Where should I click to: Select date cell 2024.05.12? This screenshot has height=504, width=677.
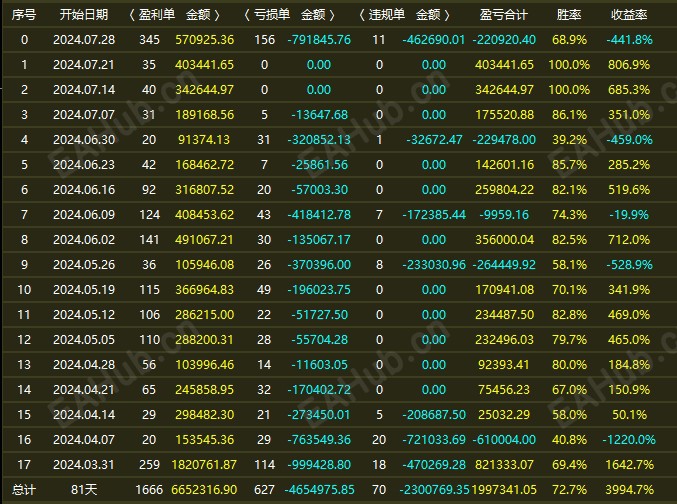(x=84, y=315)
